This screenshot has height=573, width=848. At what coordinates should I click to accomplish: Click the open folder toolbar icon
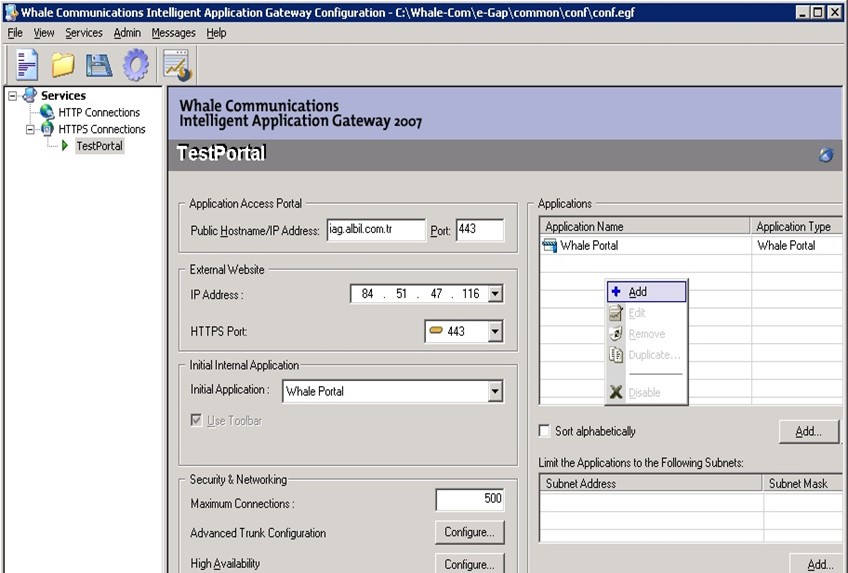pos(63,65)
